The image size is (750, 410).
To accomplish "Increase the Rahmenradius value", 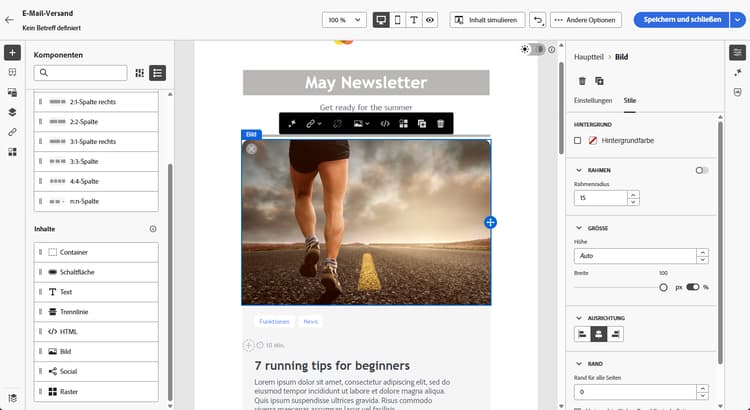I will pyautogui.click(x=633, y=194).
